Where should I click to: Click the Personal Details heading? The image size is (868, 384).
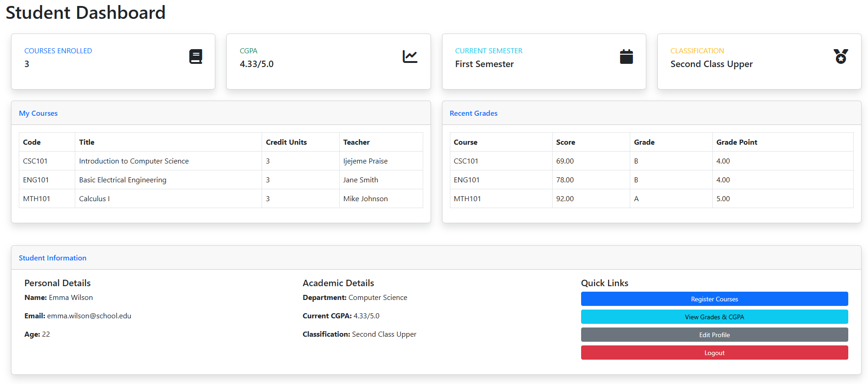tap(57, 283)
